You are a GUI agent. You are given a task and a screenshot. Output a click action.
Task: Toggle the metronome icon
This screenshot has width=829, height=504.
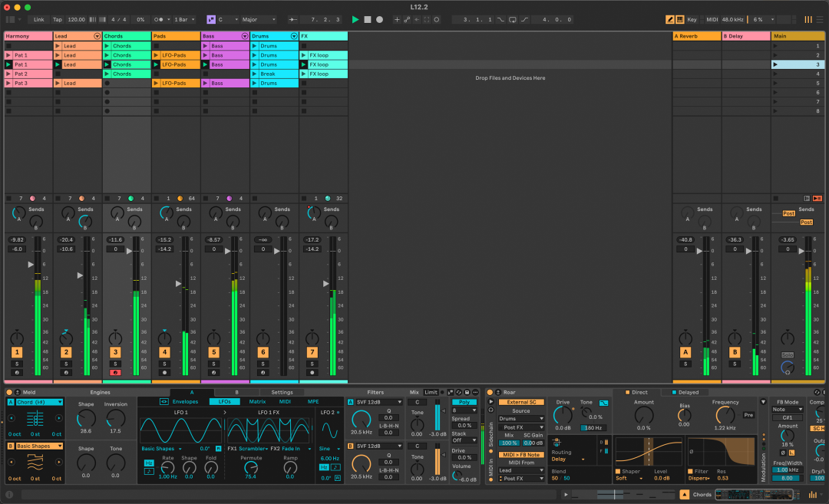click(159, 19)
